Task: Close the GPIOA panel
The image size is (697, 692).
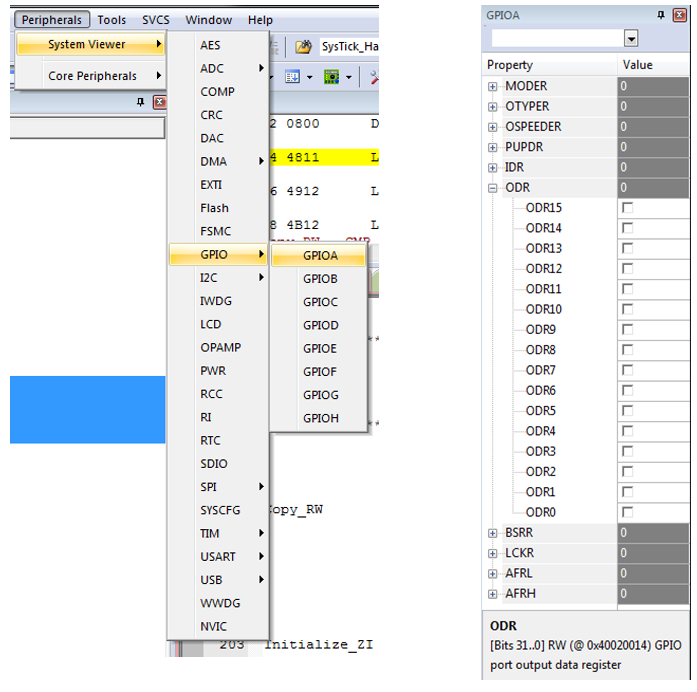Action: [x=679, y=16]
